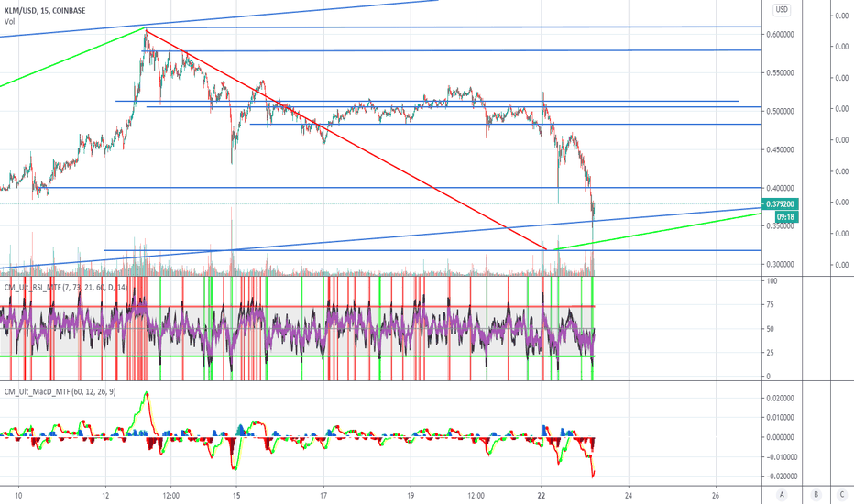This screenshot has height=504, width=854.
Task: Click date 10 on the time axis
Action: pos(19,495)
